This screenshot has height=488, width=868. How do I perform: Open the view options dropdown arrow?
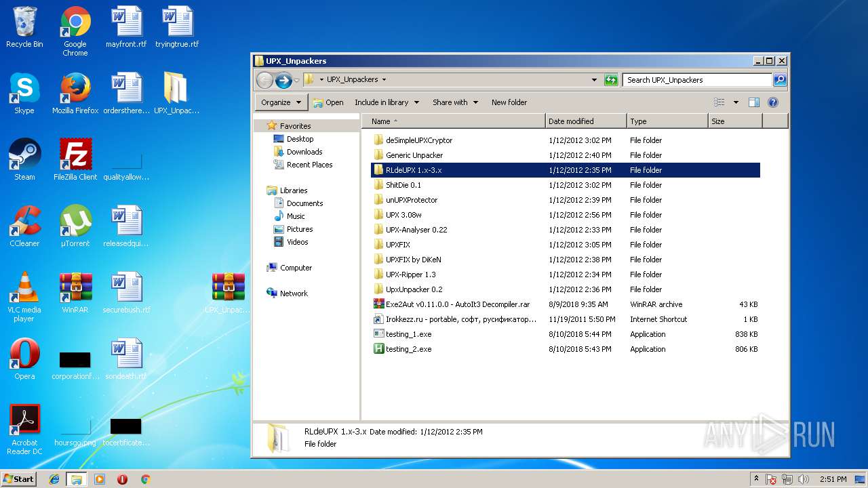click(736, 102)
